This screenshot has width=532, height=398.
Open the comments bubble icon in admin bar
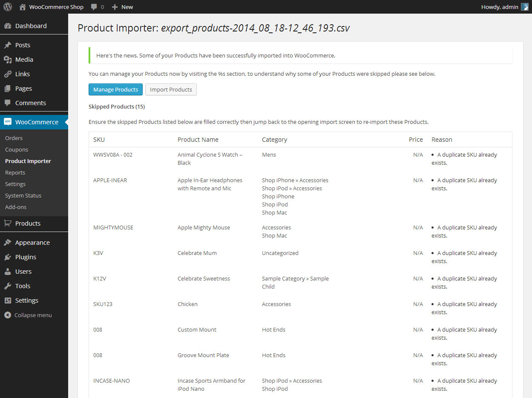click(94, 7)
